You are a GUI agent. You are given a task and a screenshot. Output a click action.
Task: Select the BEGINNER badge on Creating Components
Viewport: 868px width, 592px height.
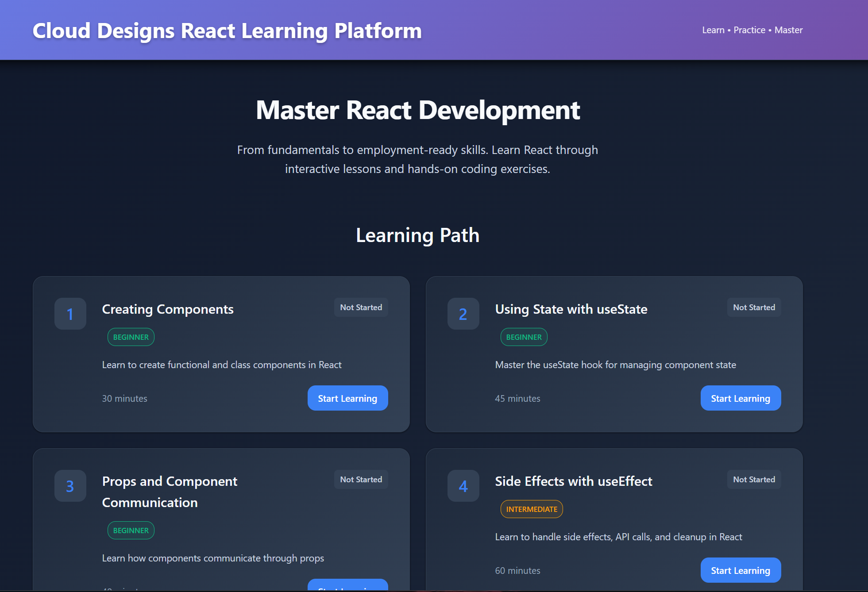tap(131, 337)
